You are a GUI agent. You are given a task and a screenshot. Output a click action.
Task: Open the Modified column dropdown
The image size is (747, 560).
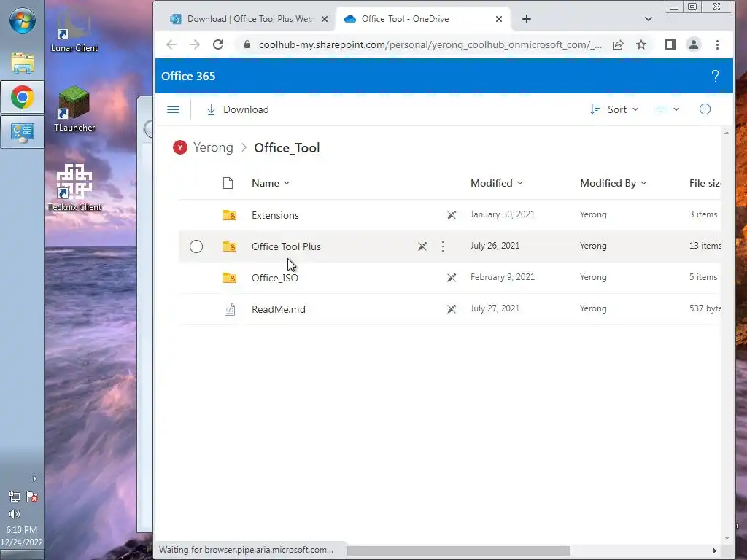tap(496, 183)
